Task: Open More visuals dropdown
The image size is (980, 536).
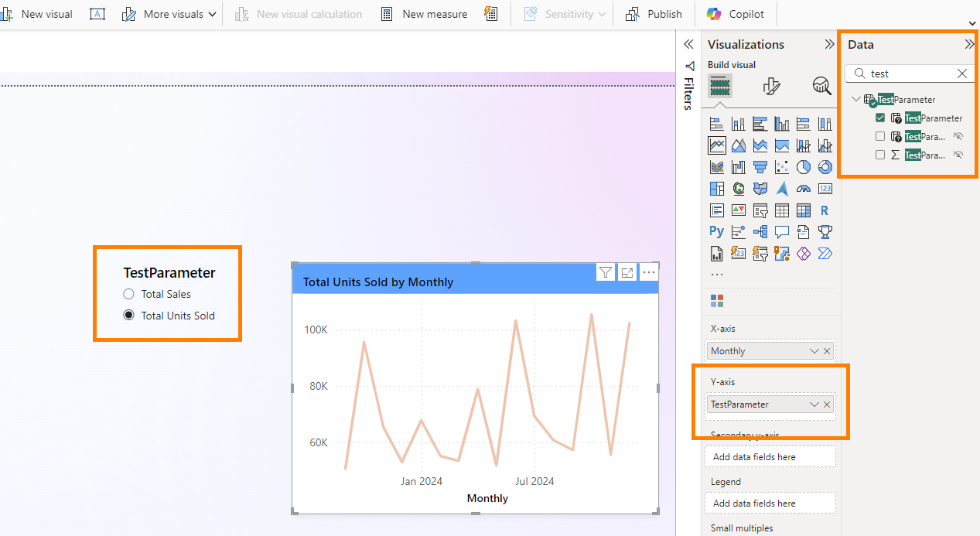Action: (169, 14)
